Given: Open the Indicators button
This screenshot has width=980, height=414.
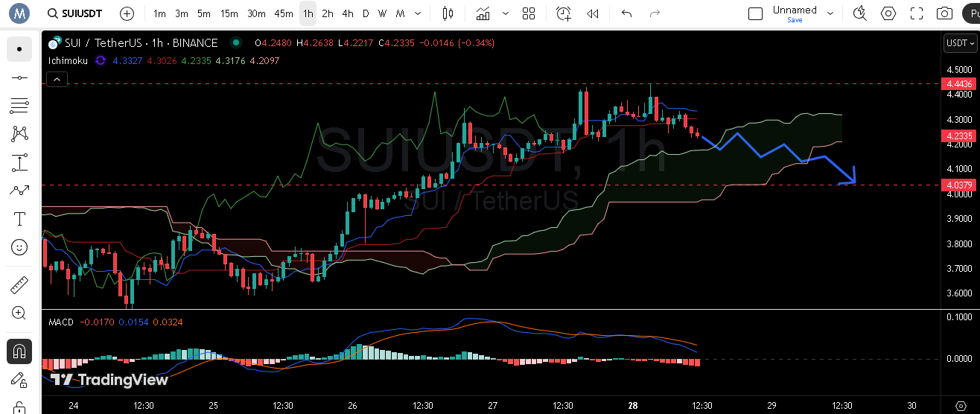Looking at the screenshot, I should click(x=484, y=13).
